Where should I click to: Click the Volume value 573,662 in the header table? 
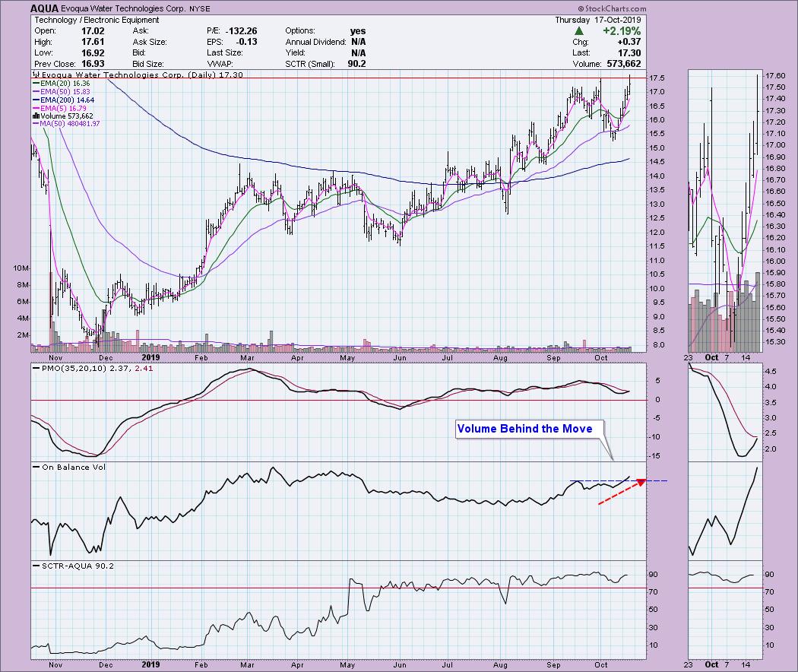(x=624, y=64)
